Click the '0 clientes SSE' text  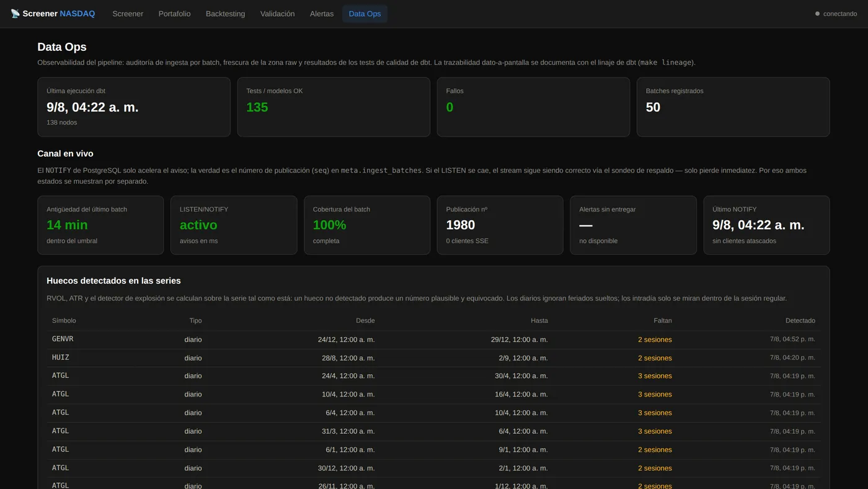(467, 241)
